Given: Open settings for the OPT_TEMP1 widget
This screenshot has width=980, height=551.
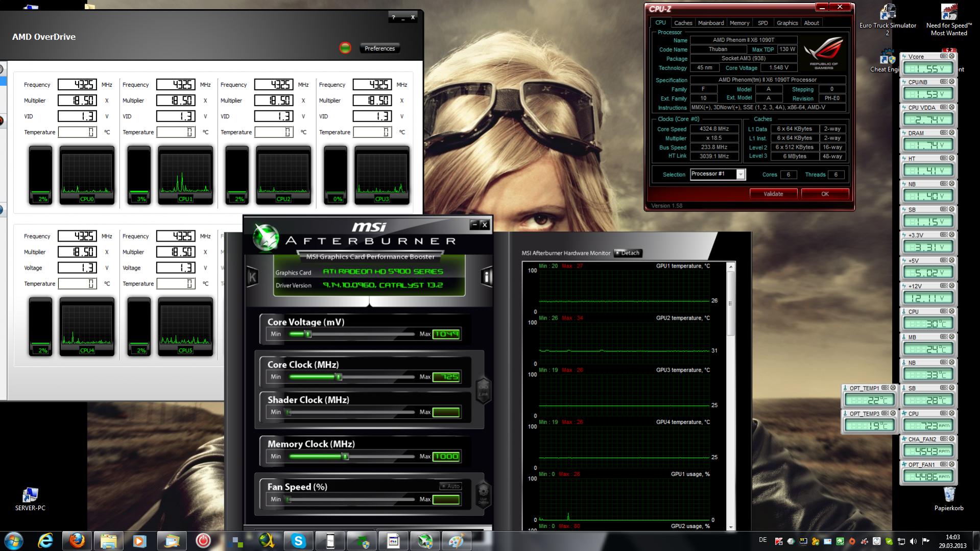Looking at the screenshot, I should click(x=885, y=388).
